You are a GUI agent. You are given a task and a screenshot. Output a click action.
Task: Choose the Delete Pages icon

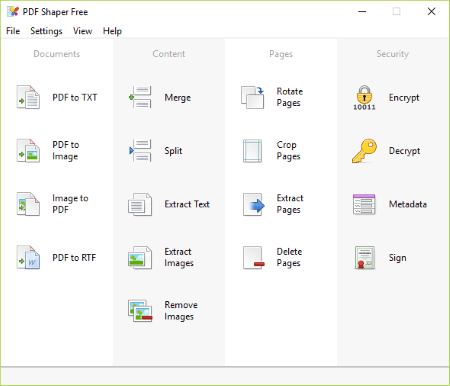click(253, 258)
